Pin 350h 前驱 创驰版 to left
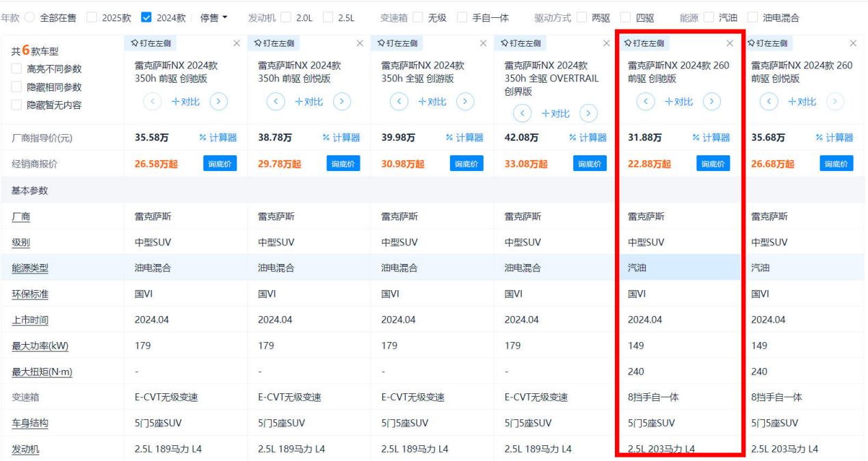868x461 pixels. (x=149, y=44)
